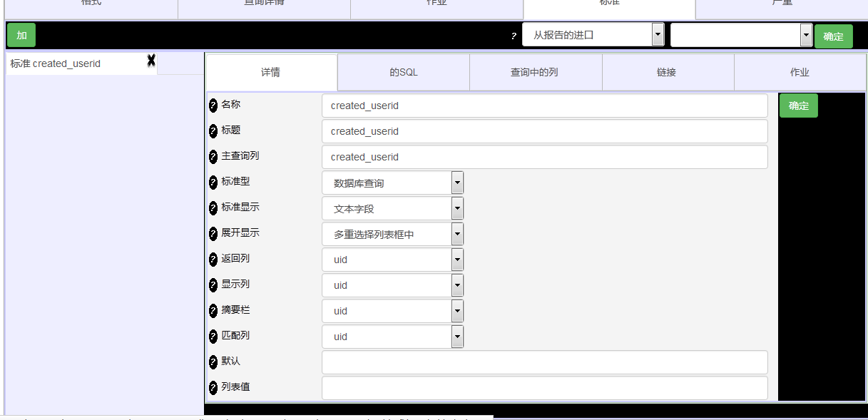The image size is (868, 420).
Task: Click help icon beside 展开显示
Action: (213, 234)
